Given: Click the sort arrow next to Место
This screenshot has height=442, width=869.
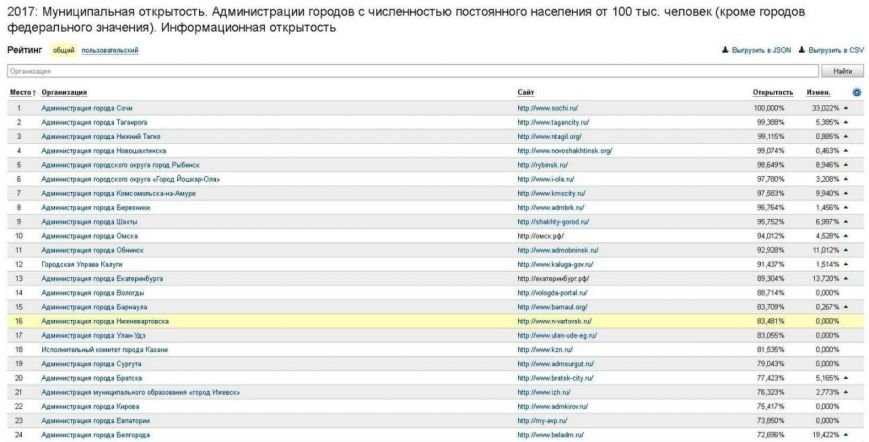Looking at the screenshot, I should (36, 92).
